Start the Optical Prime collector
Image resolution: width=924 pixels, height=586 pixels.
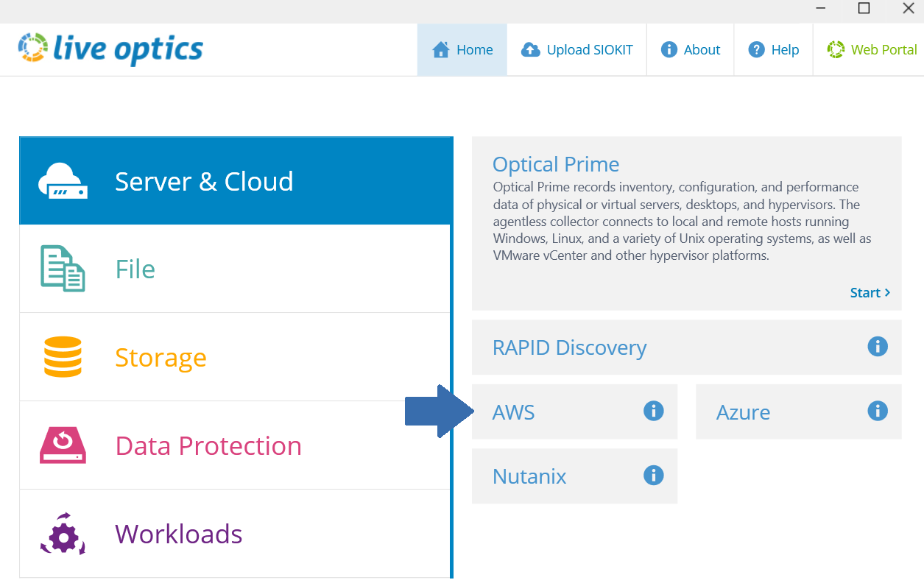click(870, 292)
